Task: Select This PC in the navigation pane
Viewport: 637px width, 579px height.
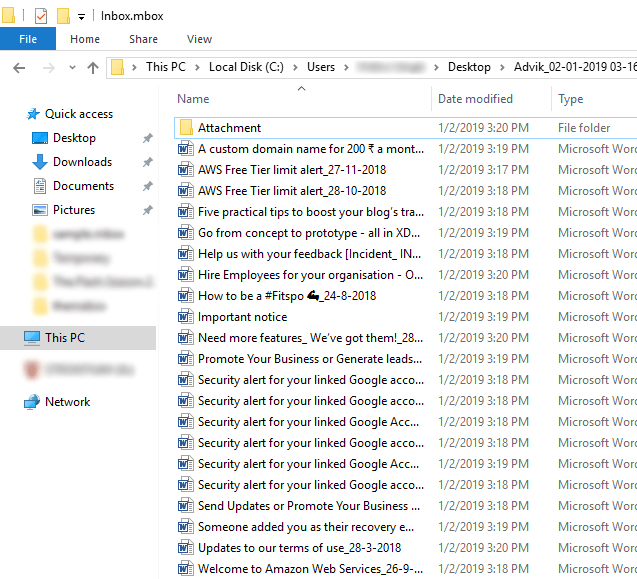Action: (64, 338)
